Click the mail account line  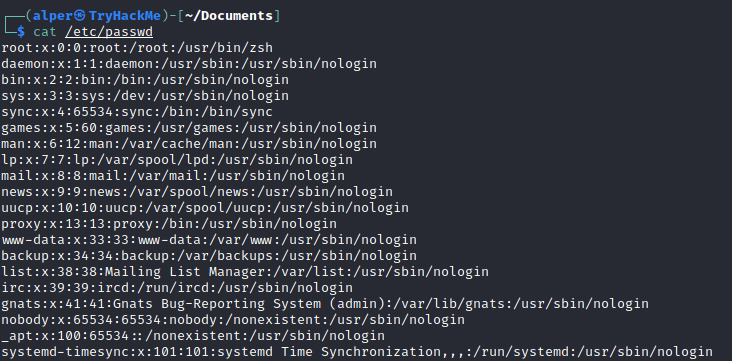pos(173,176)
